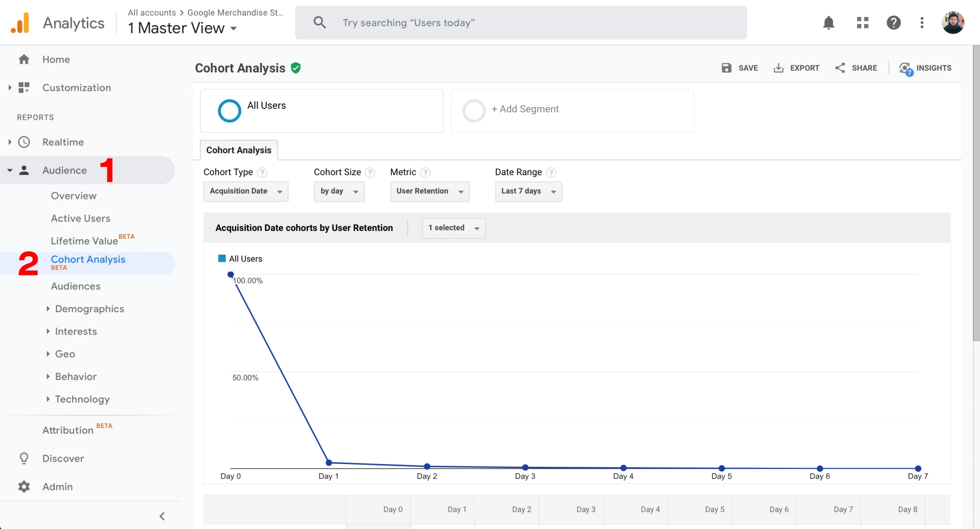Open Active Users in sidebar menu
Image resolution: width=980 pixels, height=529 pixels.
point(80,218)
